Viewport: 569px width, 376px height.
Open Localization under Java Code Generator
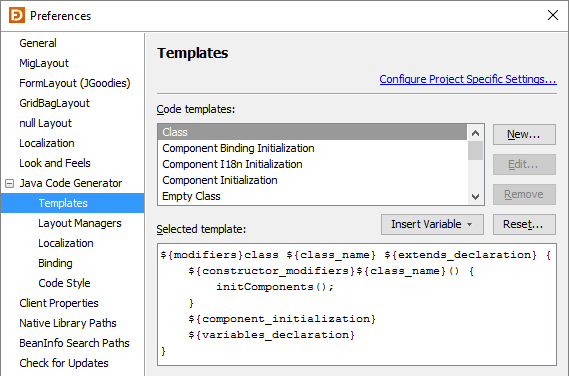pos(66,243)
